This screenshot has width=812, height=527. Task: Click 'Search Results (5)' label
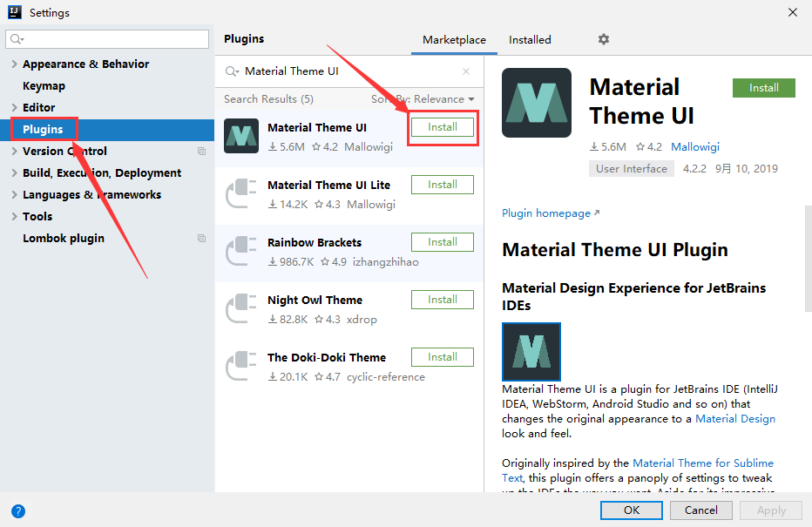point(268,99)
